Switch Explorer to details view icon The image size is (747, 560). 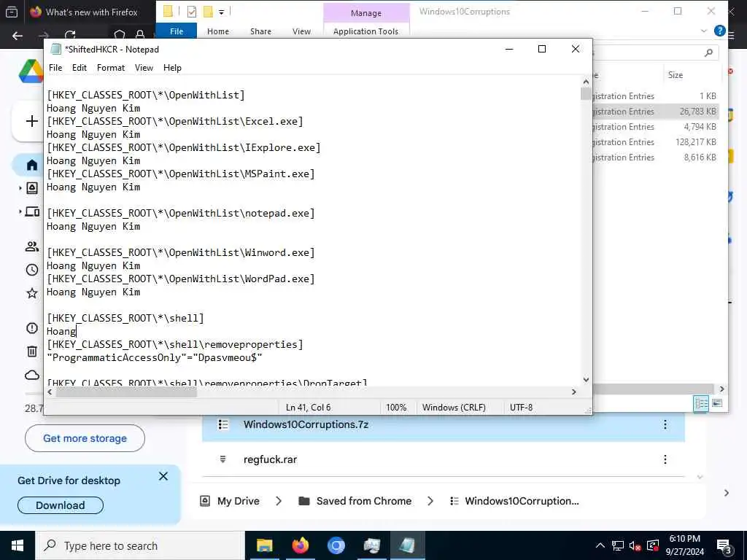(x=701, y=403)
